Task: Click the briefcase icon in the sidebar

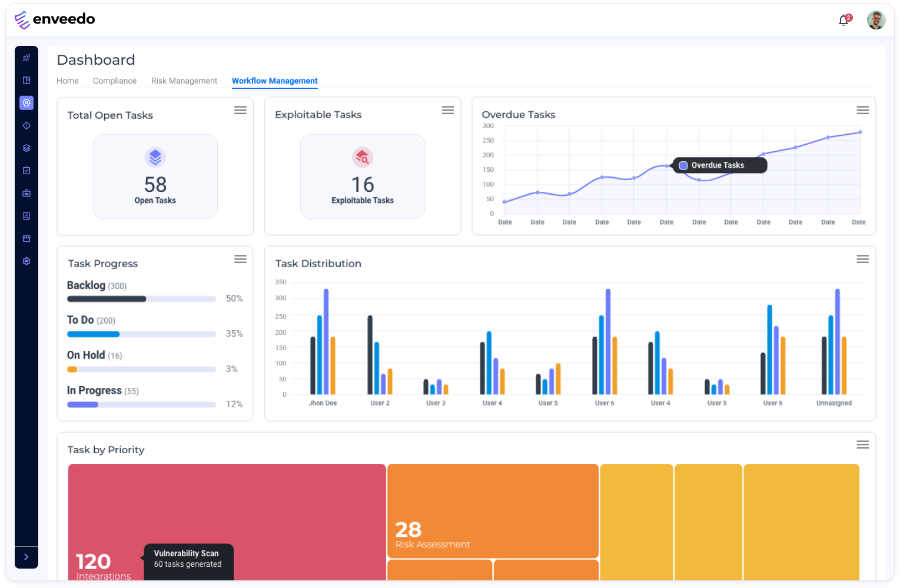Action: [x=26, y=193]
